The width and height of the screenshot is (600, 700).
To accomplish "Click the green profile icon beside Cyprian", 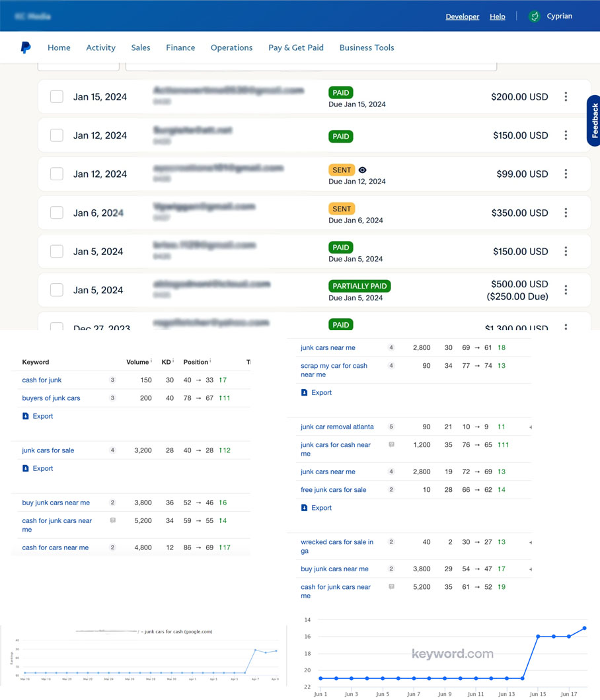I will (x=534, y=17).
